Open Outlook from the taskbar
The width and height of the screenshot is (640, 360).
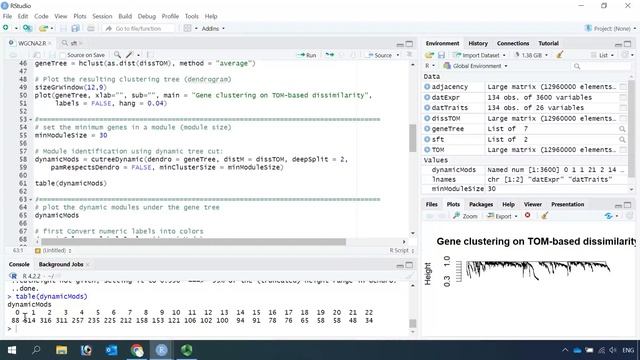[111, 350]
